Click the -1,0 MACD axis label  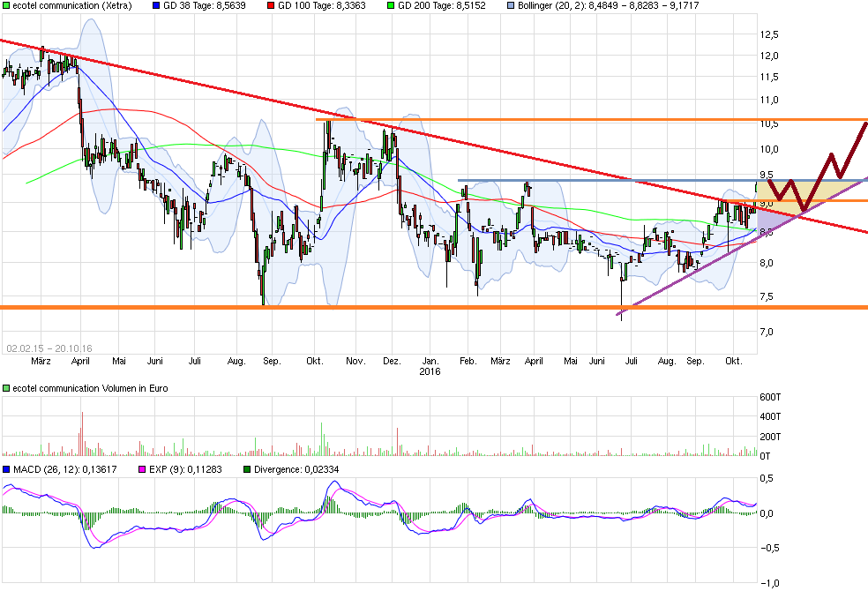[x=769, y=583]
